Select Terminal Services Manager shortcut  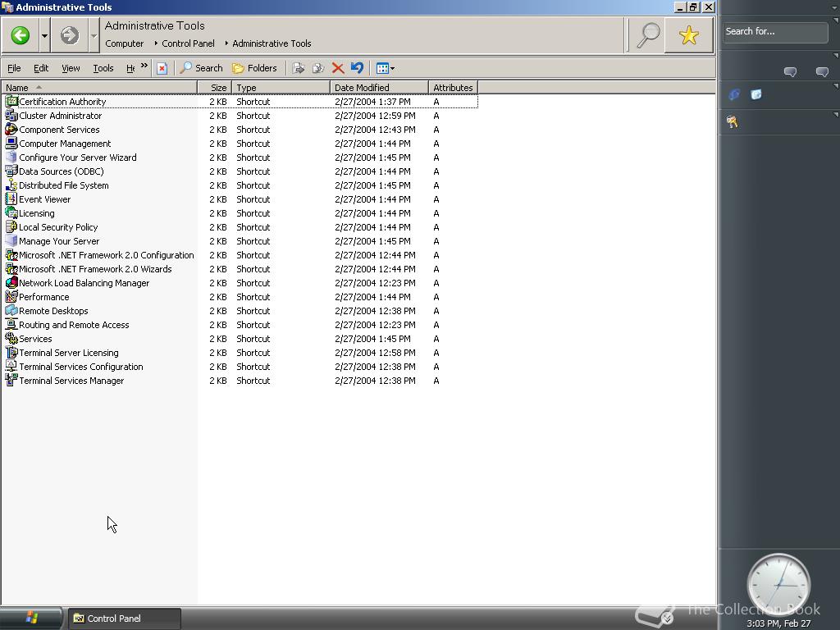(71, 381)
